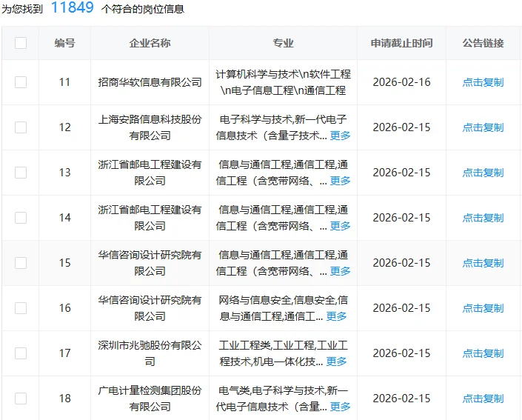Select the checkbox in row 13
Screen dimensions: 522x420
pos(21,173)
